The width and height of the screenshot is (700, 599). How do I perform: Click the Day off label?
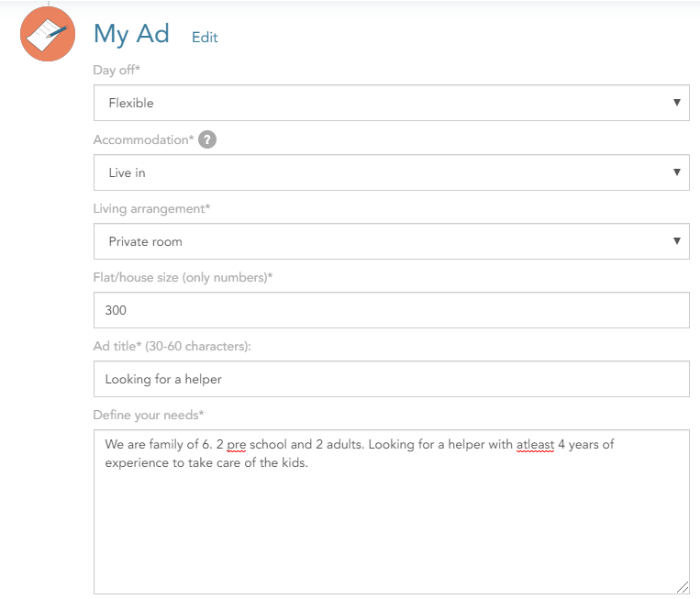pos(117,70)
